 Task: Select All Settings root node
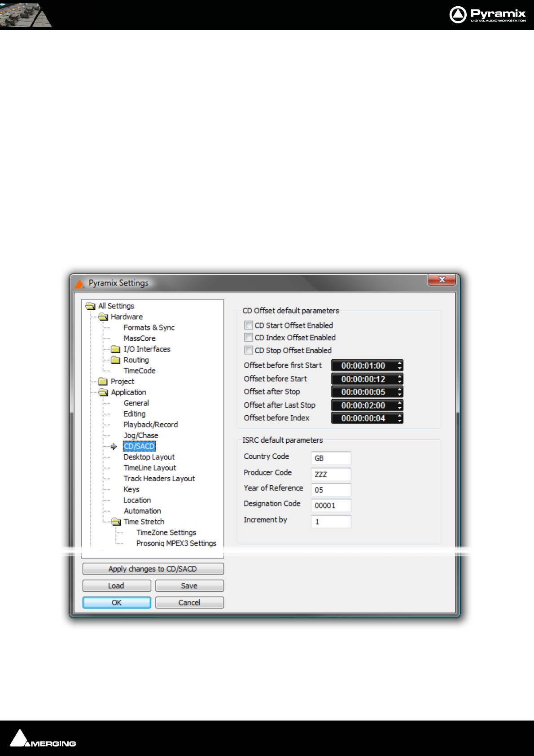(116, 306)
